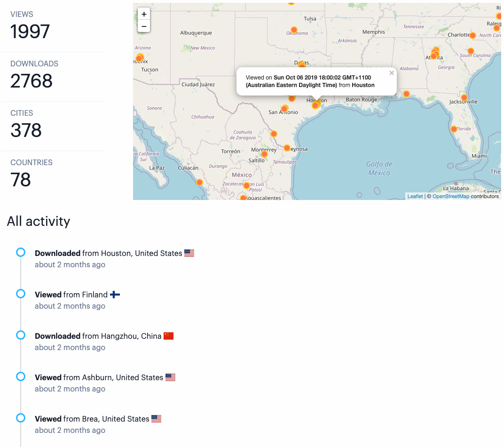Close the Houston view popup
Screen dimensions: 504x447
392,73
